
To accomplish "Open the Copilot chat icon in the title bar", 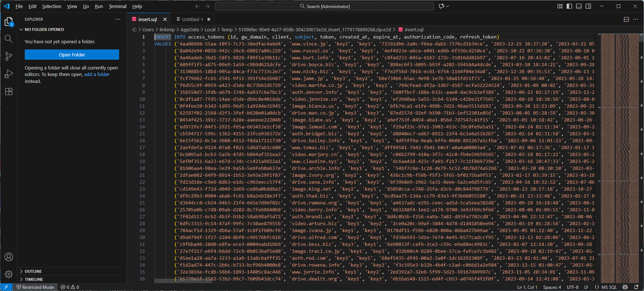I will coord(441,6).
